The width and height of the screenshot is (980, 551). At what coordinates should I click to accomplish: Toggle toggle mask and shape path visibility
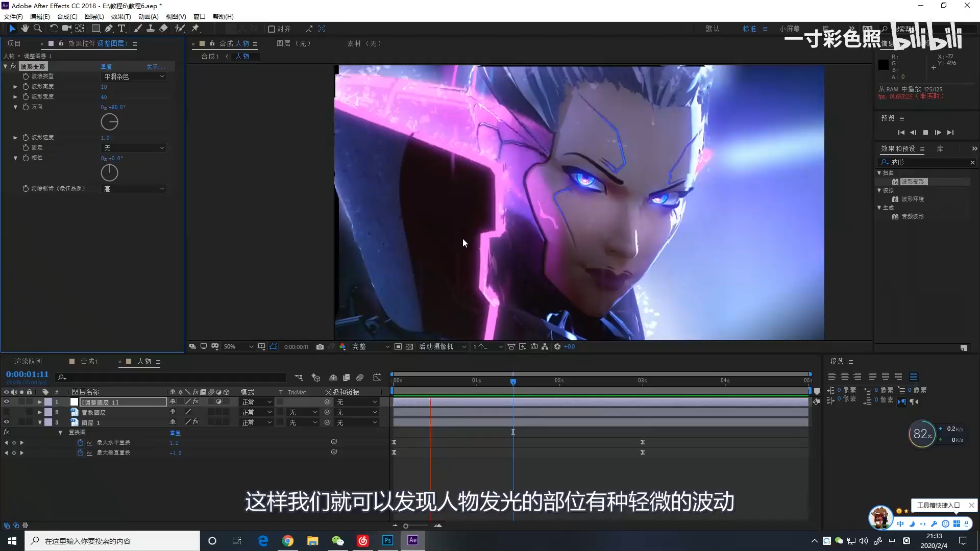[x=273, y=346]
